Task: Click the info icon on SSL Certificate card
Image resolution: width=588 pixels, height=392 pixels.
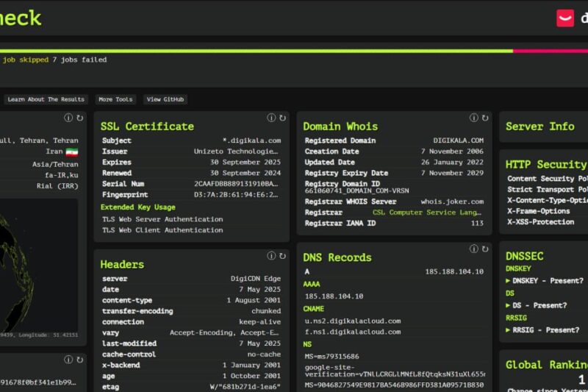Action: click(271, 118)
